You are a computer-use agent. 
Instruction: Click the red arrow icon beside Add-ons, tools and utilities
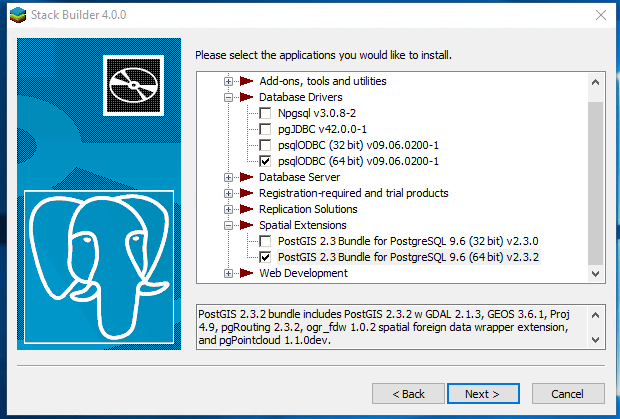click(x=246, y=81)
